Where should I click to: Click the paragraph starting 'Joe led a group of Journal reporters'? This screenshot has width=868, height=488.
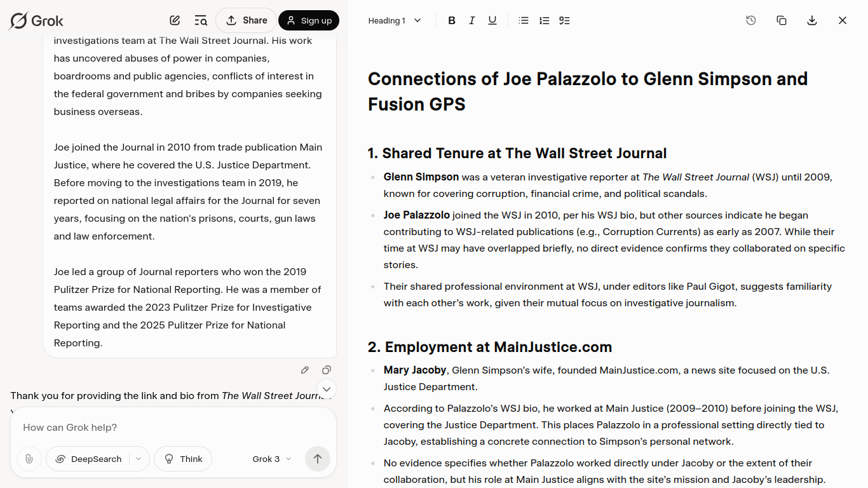coord(189,308)
